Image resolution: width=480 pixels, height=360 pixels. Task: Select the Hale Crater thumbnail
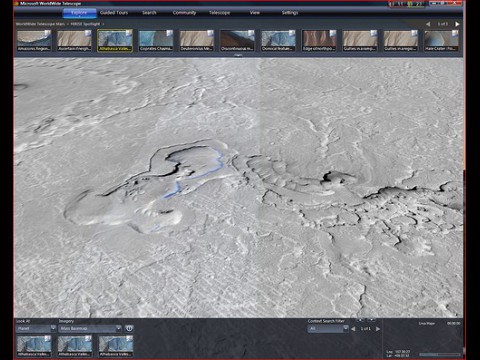(441, 40)
